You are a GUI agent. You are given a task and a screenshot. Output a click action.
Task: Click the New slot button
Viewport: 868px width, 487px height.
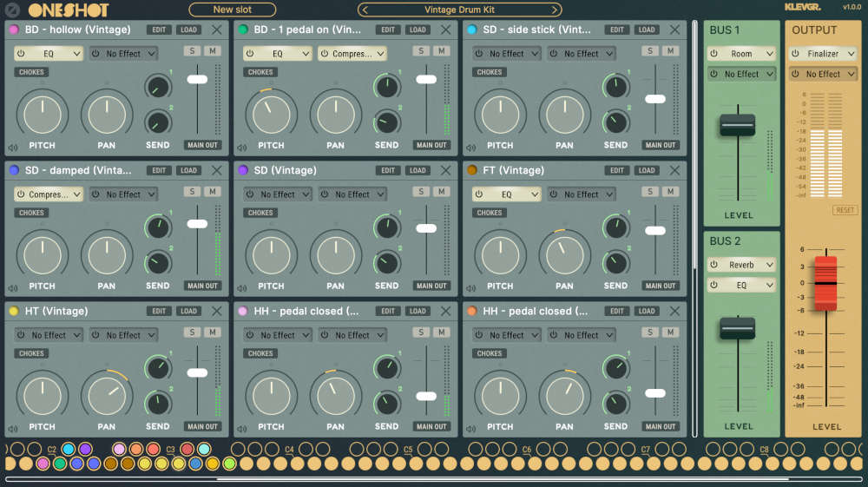point(232,10)
